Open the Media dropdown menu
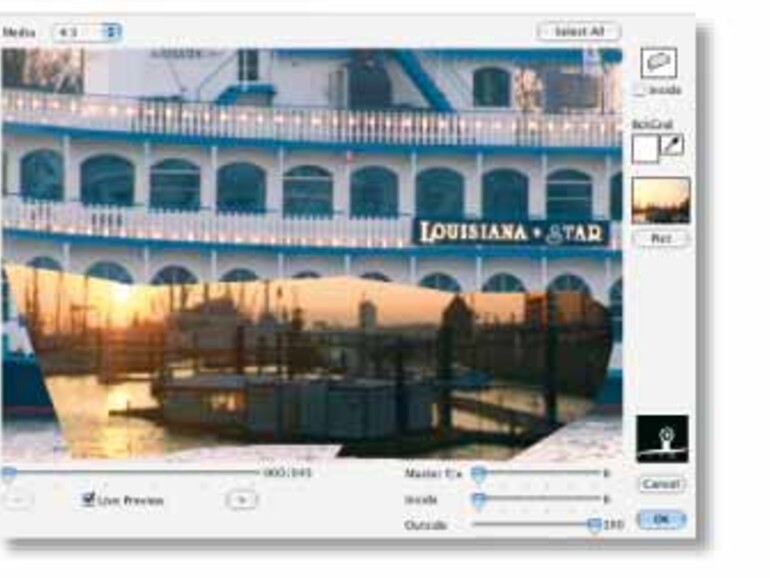The image size is (770, 578). 87,32
